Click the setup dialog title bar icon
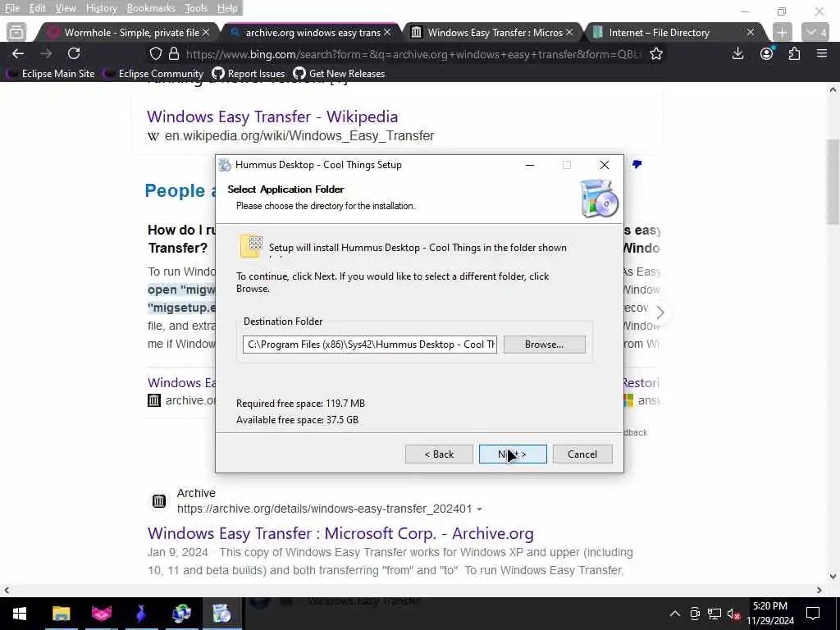The height and width of the screenshot is (630, 840). point(225,165)
